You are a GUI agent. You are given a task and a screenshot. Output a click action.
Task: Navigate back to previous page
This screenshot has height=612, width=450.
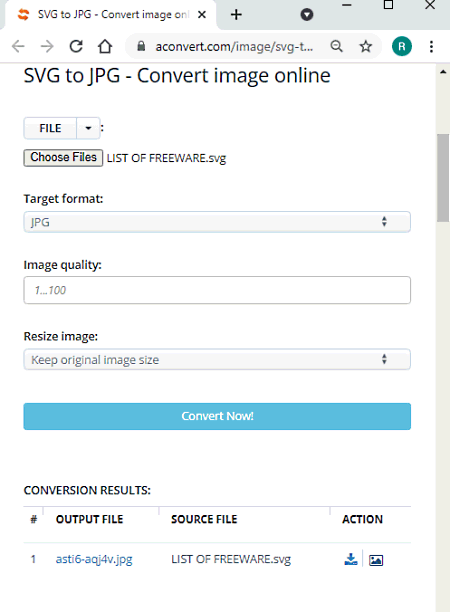click(18, 46)
